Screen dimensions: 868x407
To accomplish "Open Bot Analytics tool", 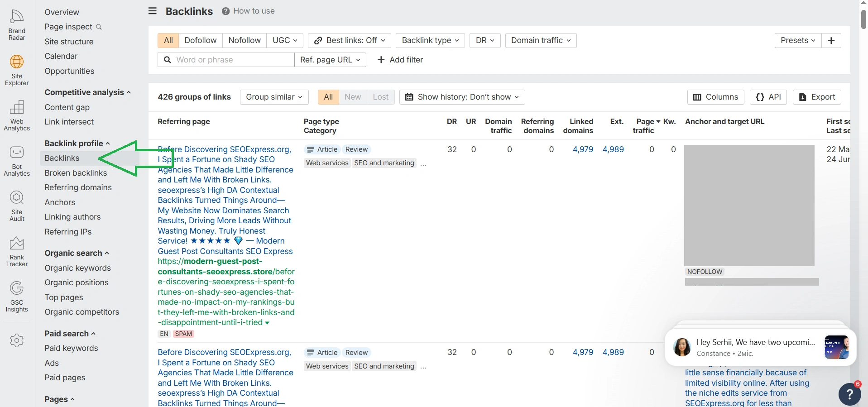I will [x=17, y=161].
